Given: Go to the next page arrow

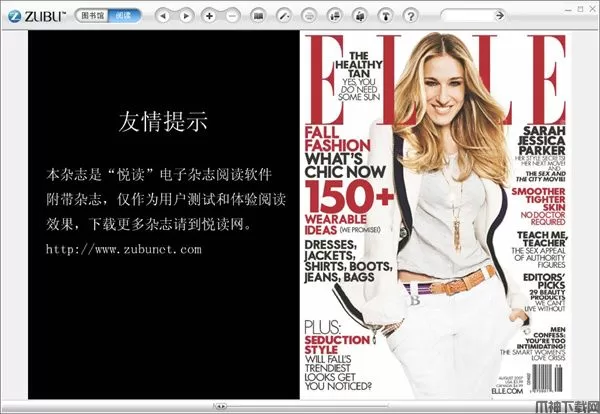Looking at the screenshot, I should [x=186, y=16].
